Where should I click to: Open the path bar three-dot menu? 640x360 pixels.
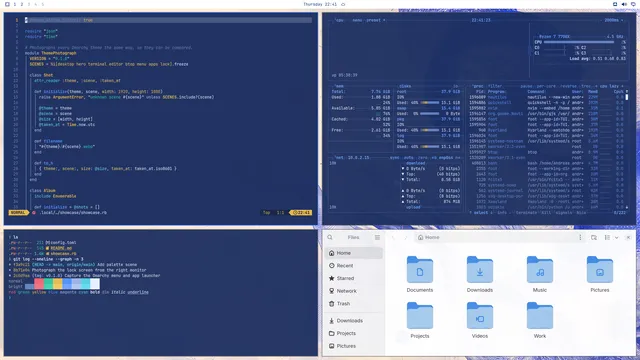[x=580, y=238]
